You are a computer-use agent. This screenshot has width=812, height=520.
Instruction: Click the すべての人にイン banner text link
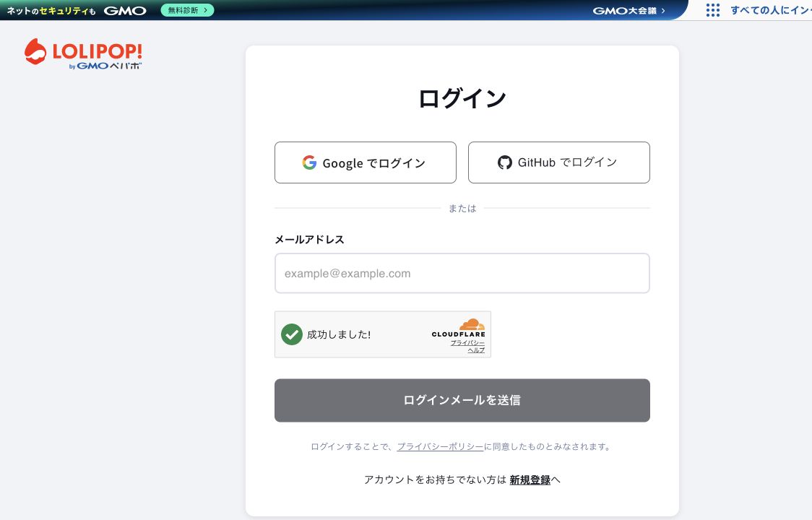pos(771,10)
